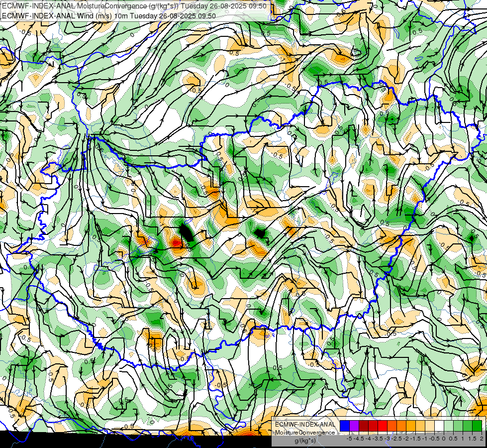Select medium green swatch between 1 and 1.5
The width and height of the screenshot is (487, 448).
(468, 426)
